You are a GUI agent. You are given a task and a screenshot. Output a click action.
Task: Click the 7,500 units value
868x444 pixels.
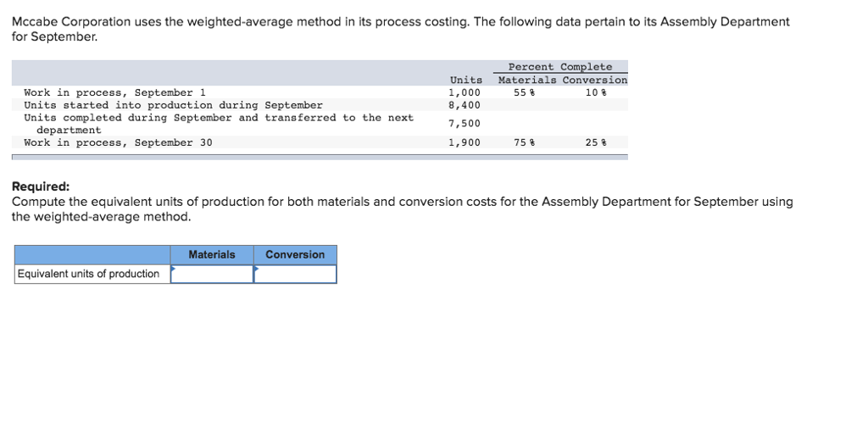[x=465, y=124]
